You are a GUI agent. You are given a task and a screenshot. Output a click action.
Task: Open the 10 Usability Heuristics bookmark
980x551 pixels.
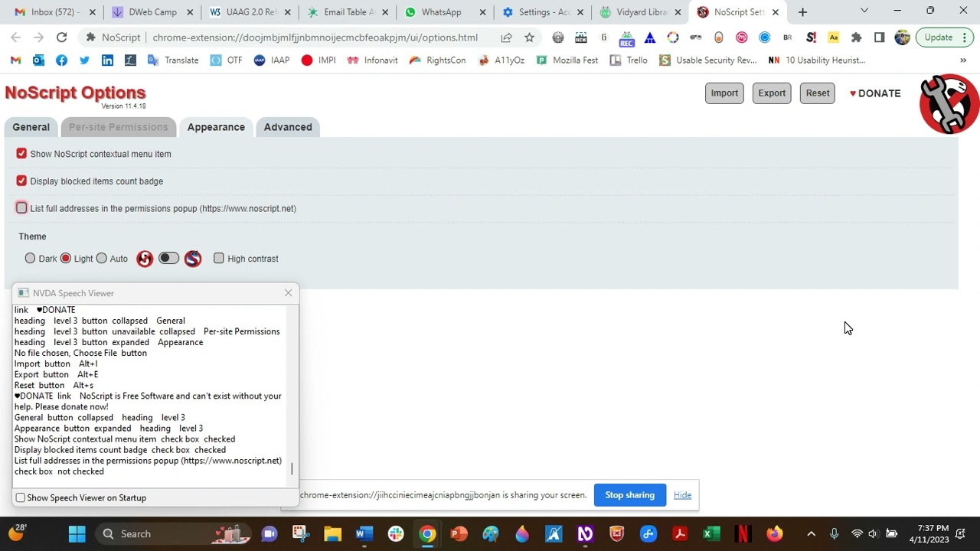(x=816, y=60)
